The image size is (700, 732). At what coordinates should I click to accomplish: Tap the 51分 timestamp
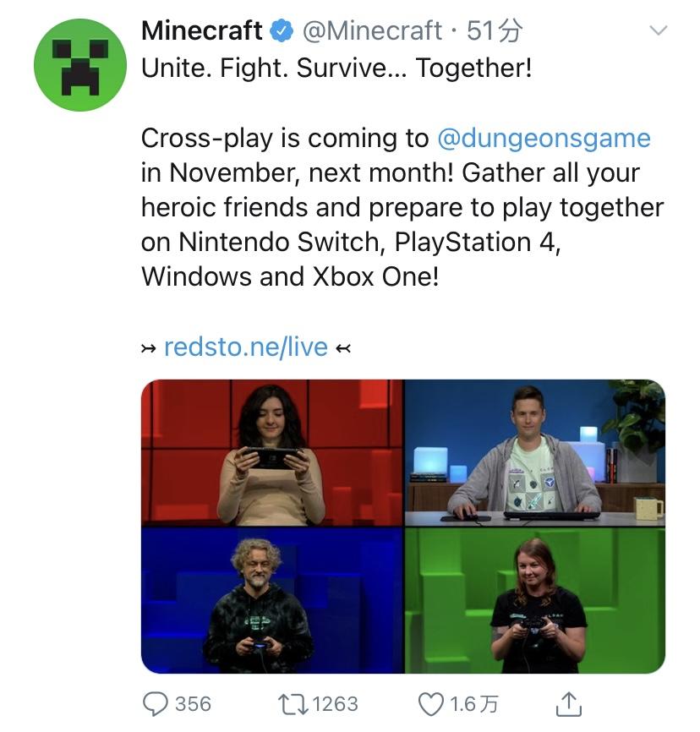tap(494, 30)
